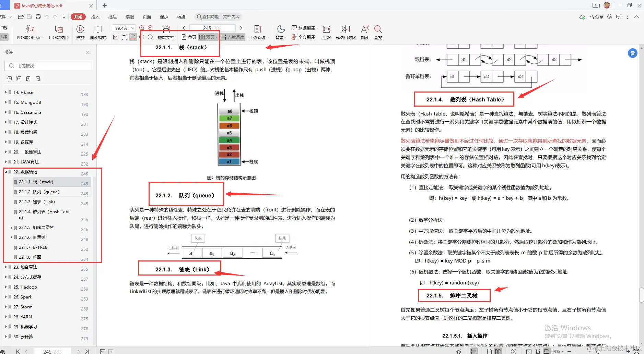This screenshot has height=354, width=644.
Task: Toggle 连续阅读 continuous reading mode
Action: pyautogui.click(x=233, y=37)
